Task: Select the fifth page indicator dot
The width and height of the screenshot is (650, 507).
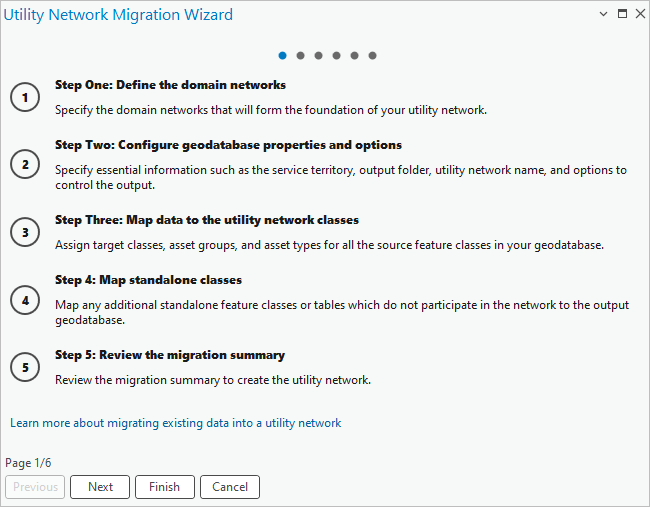Action: click(x=354, y=56)
